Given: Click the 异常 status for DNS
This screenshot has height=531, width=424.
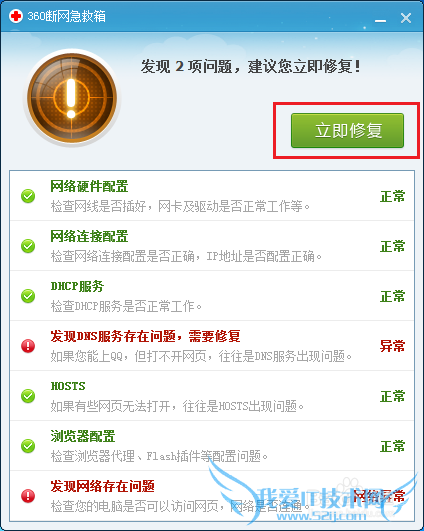Looking at the screenshot, I should 392,346.
